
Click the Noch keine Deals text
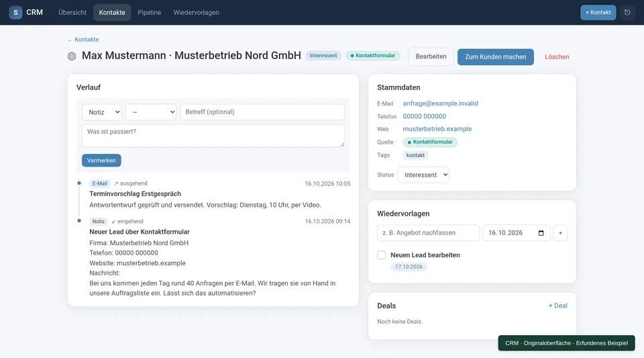pyautogui.click(x=400, y=322)
